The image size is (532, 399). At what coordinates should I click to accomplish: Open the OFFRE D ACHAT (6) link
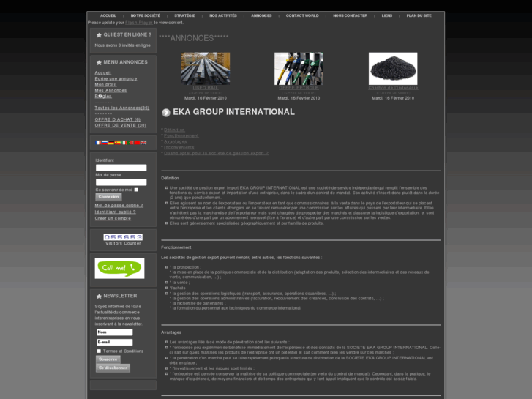pyautogui.click(x=117, y=119)
